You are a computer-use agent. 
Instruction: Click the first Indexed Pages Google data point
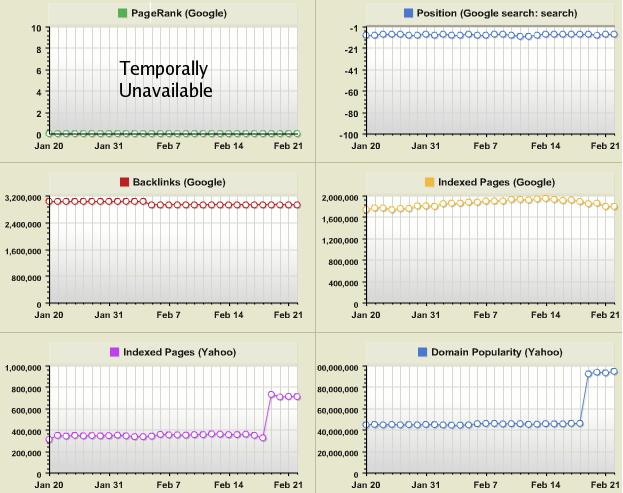pos(366,210)
